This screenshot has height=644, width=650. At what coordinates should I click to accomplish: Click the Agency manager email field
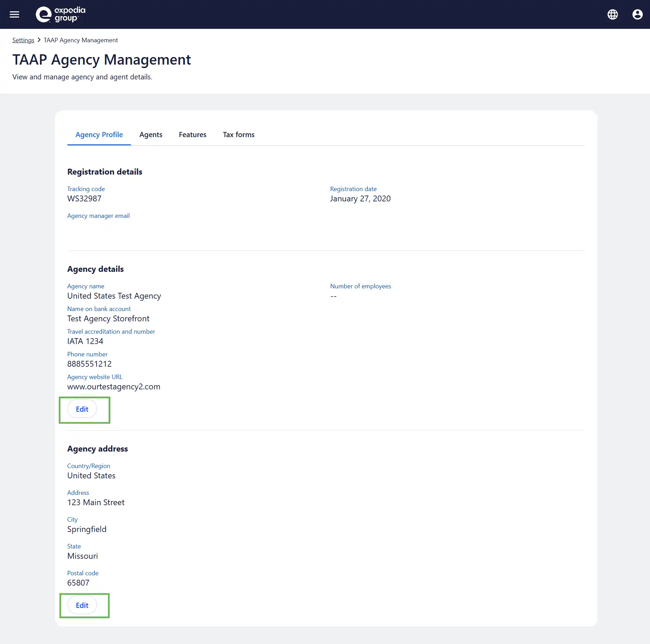[x=98, y=216]
